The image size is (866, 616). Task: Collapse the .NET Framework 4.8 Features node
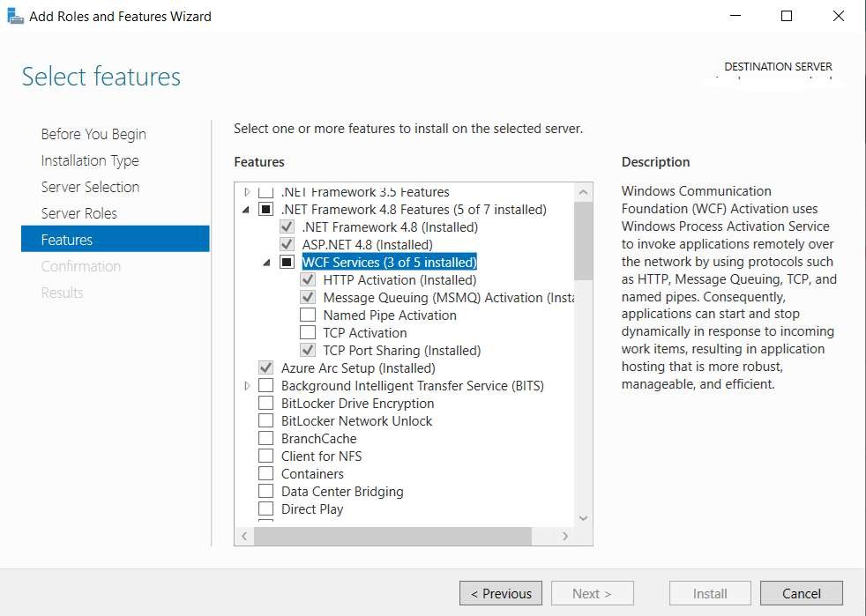(x=247, y=210)
